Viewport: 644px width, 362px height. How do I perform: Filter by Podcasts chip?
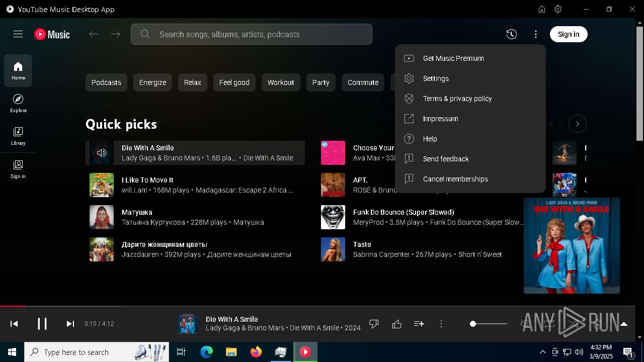(x=106, y=82)
